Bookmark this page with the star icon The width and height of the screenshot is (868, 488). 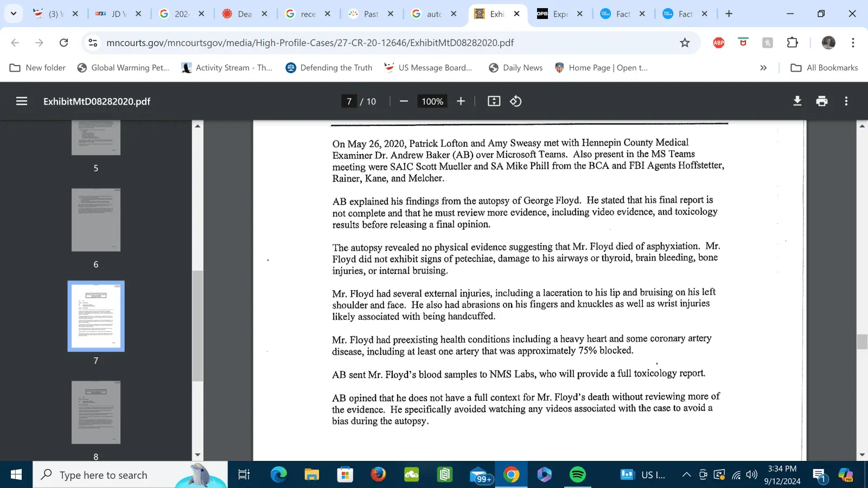(685, 43)
